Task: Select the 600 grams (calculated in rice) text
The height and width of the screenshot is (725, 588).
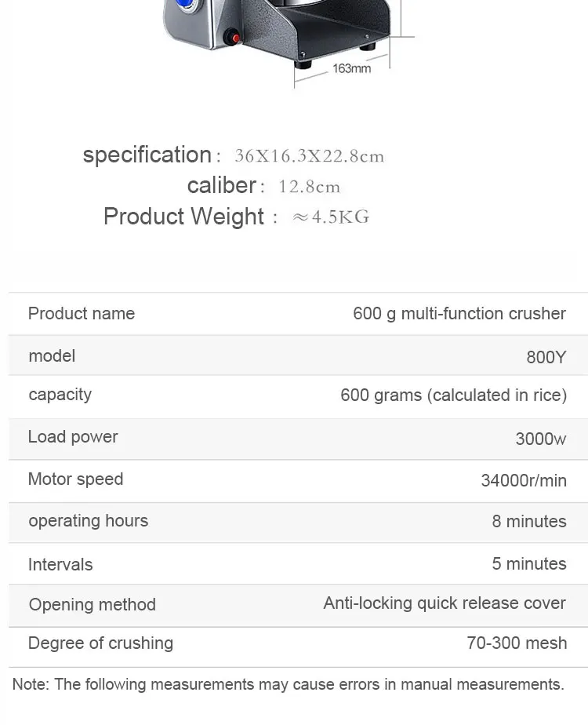Action: coord(453,395)
